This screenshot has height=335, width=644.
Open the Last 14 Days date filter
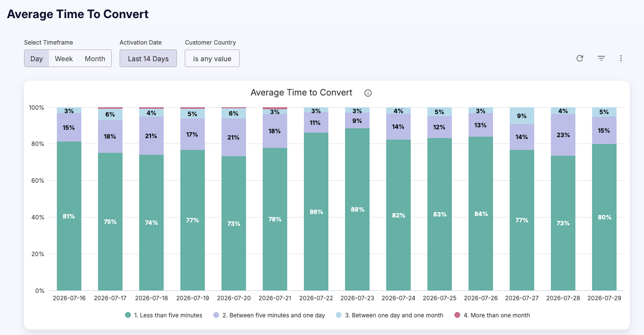click(x=148, y=59)
